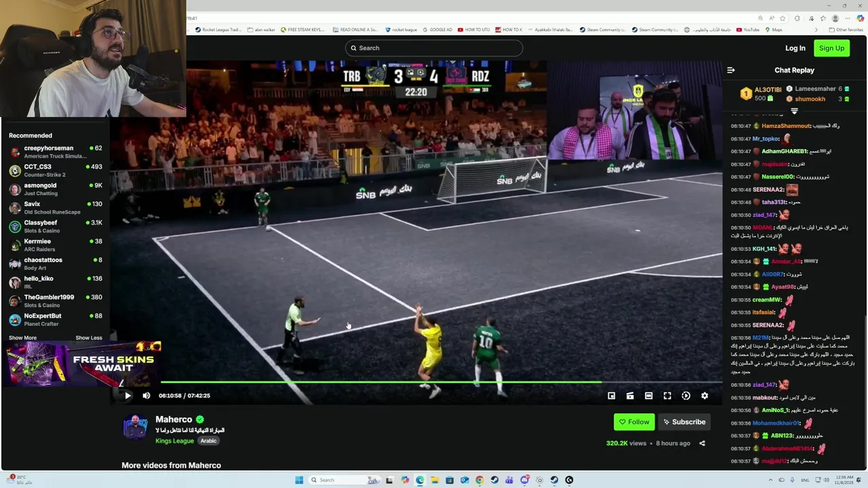The height and width of the screenshot is (488, 868).
Task: Expand recommended list with Show More
Action: click(22, 338)
